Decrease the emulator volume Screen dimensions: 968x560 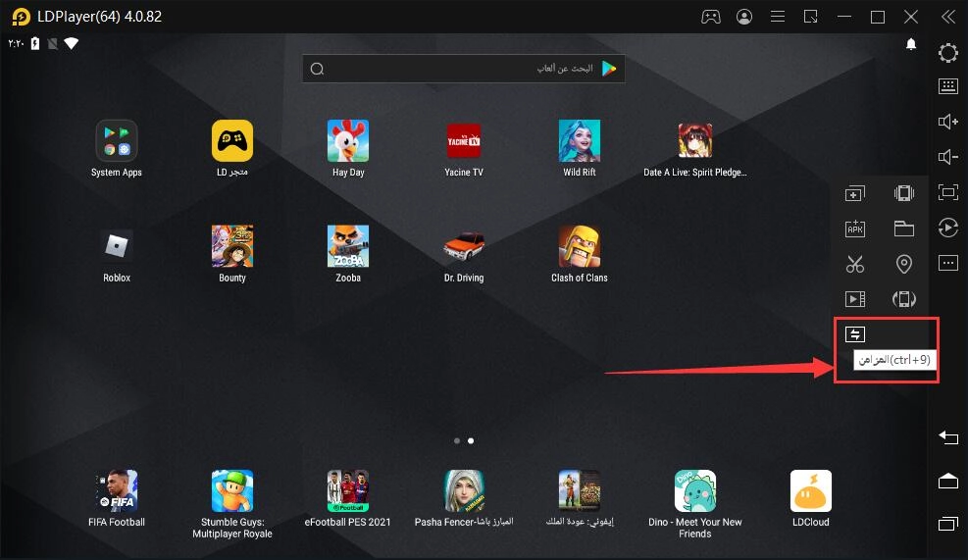click(948, 157)
